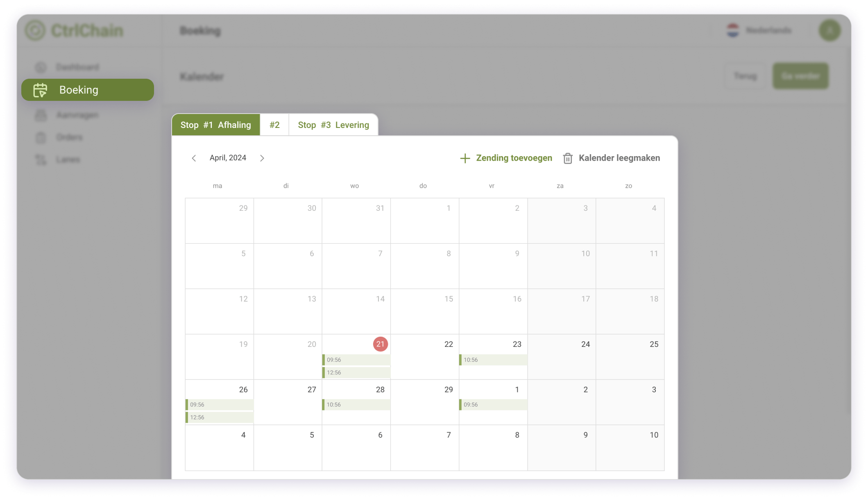This screenshot has width=868, height=499.
Task: Open Aanvragen in the sidebar
Action: click(x=77, y=115)
